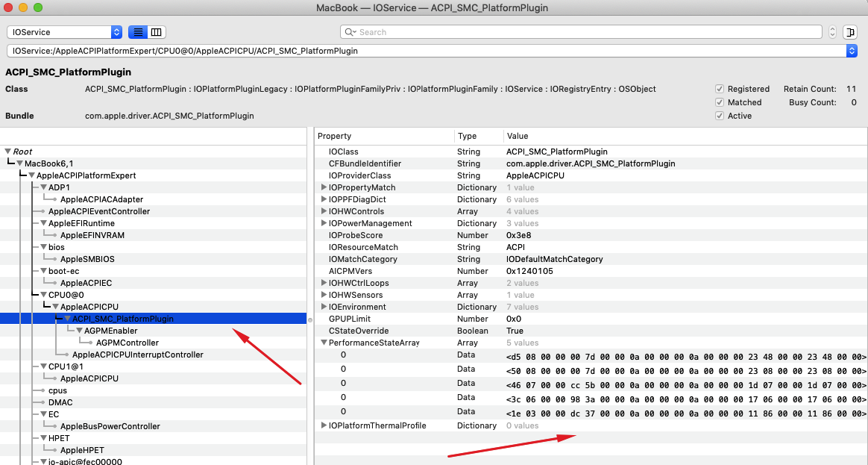
Task: Collapse the PerformanceStateArray property
Action: (x=324, y=343)
